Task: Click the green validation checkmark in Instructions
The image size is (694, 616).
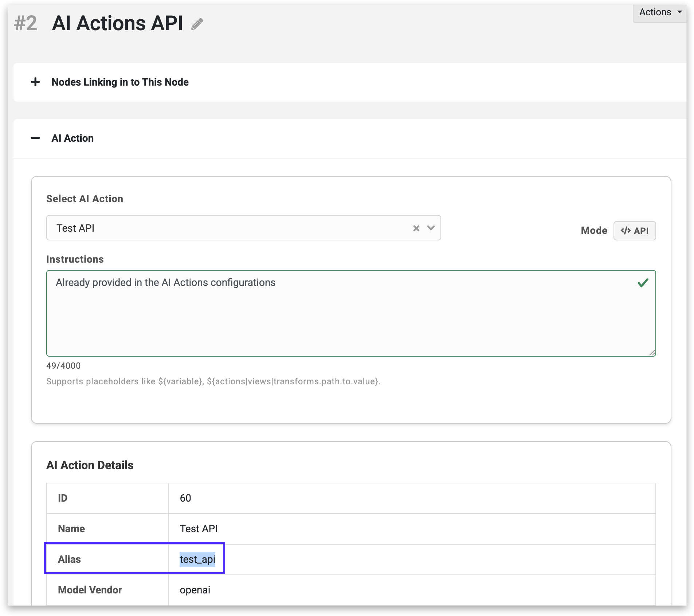Action: (643, 283)
